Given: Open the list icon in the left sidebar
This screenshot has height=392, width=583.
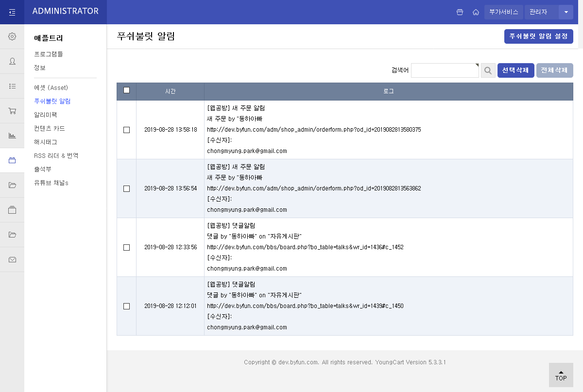Looking at the screenshot, I should click(12, 86).
